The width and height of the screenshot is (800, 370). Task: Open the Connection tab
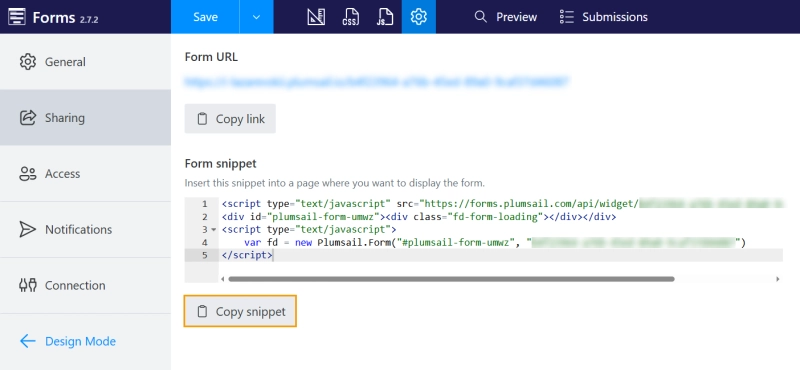[x=85, y=285]
